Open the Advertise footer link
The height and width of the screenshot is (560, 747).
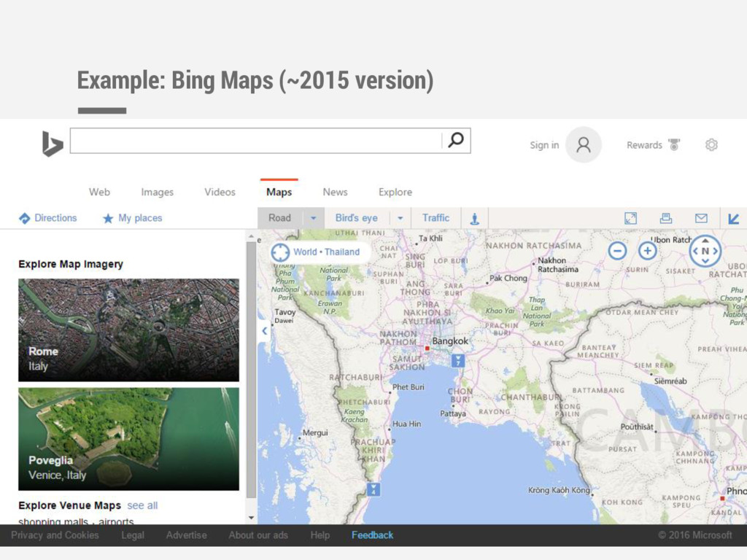(x=186, y=535)
